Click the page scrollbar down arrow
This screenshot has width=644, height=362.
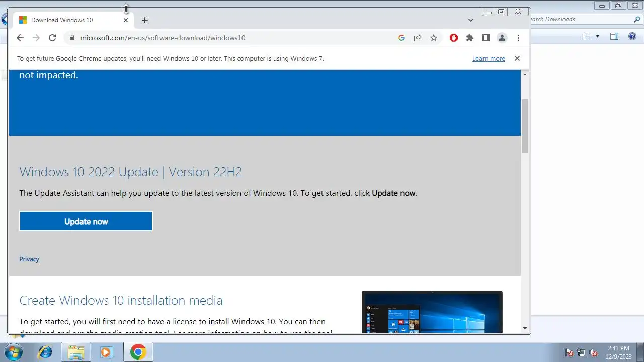pos(525,328)
